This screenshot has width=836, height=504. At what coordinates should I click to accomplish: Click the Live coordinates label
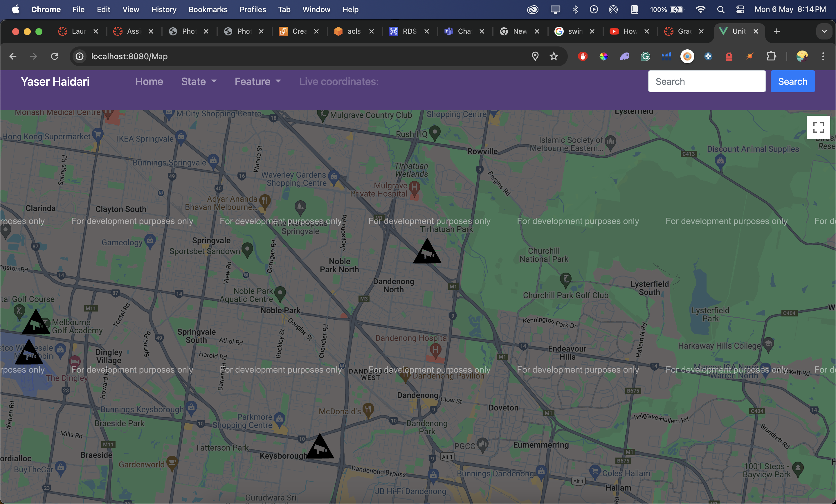click(339, 82)
